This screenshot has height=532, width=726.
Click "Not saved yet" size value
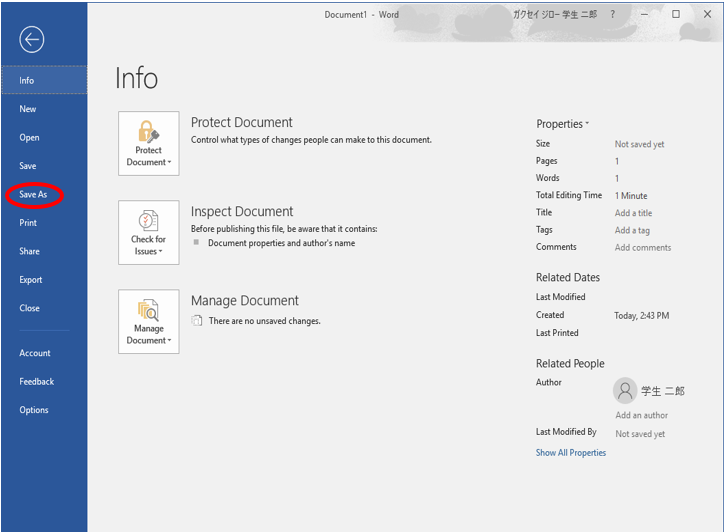[639, 144]
